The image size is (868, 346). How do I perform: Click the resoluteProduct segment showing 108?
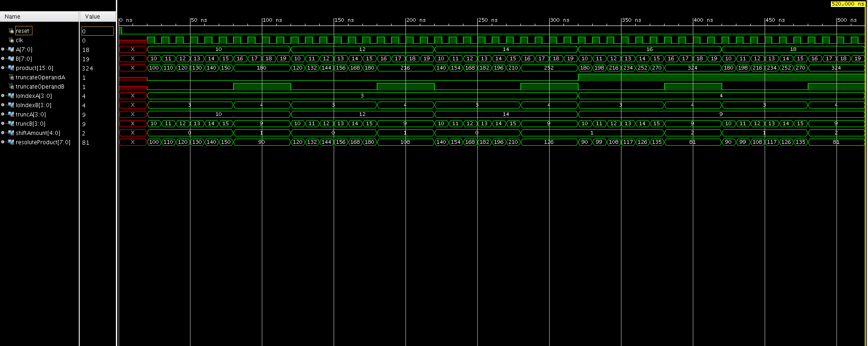click(405, 142)
